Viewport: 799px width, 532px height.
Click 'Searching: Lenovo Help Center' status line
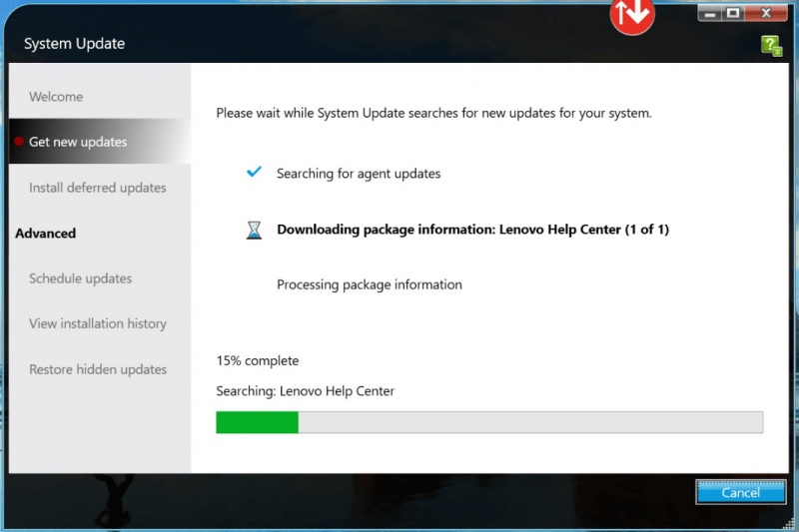click(x=306, y=391)
